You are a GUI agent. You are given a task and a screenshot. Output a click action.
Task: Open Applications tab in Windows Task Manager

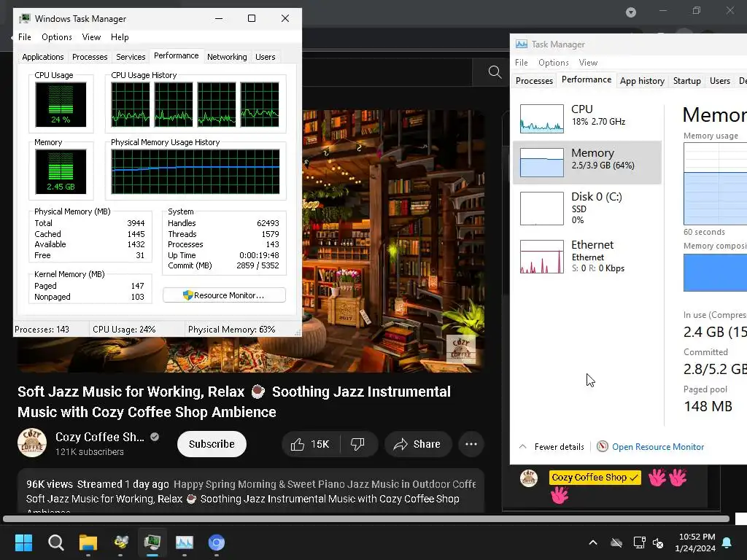pyautogui.click(x=43, y=57)
